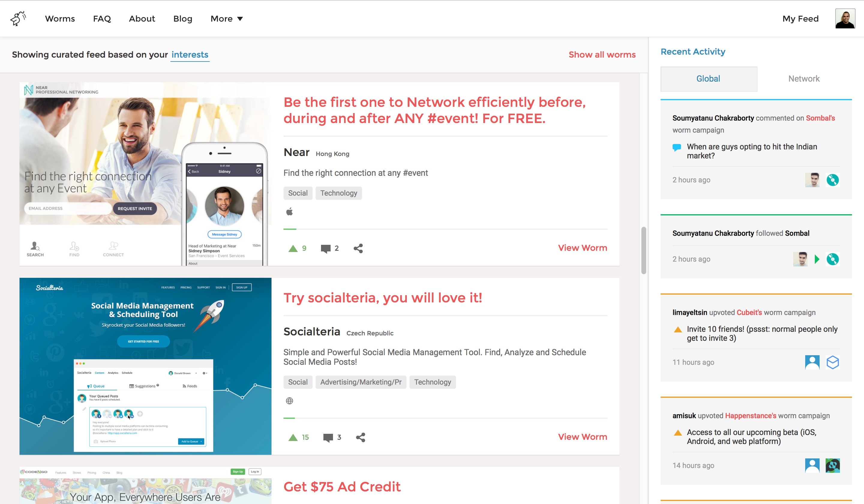Click the globe web icon under Socialteria
This screenshot has height=504, width=864.
point(289,400)
